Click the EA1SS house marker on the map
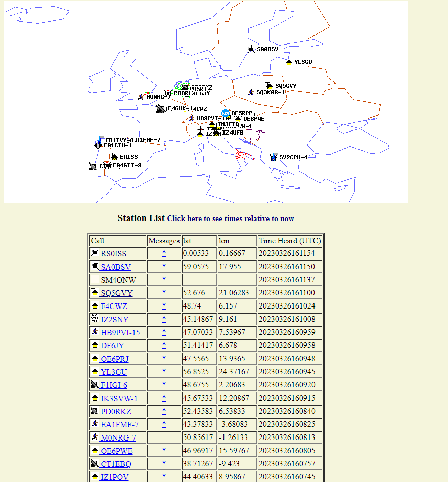The height and width of the screenshot is (482, 448). 114,157
